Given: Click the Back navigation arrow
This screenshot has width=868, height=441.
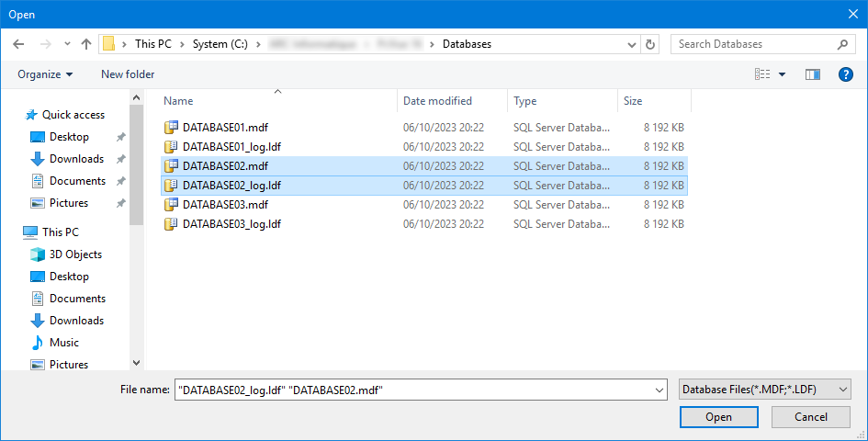Looking at the screenshot, I should (x=20, y=44).
